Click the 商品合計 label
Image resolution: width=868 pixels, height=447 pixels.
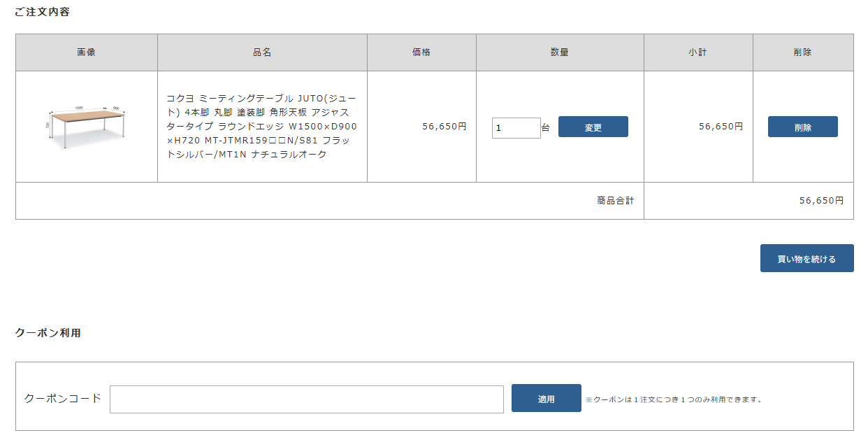click(x=616, y=201)
